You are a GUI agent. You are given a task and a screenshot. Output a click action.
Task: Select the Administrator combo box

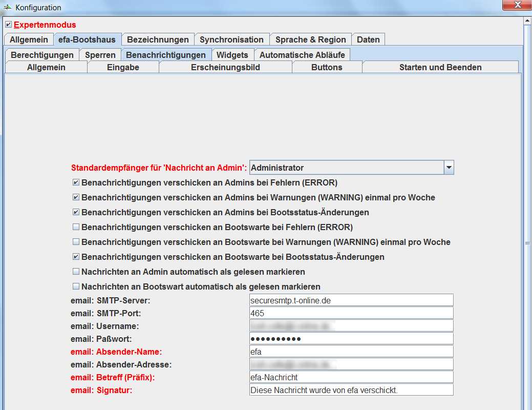(x=346, y=168)
